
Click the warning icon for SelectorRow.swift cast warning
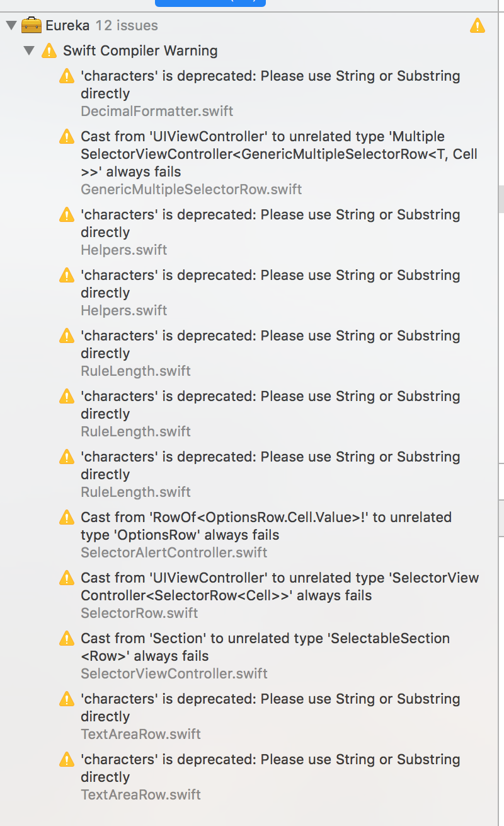click(67, 578)
